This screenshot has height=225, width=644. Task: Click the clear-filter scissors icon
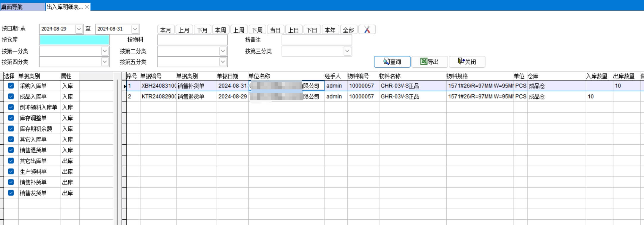coord(367,30)
